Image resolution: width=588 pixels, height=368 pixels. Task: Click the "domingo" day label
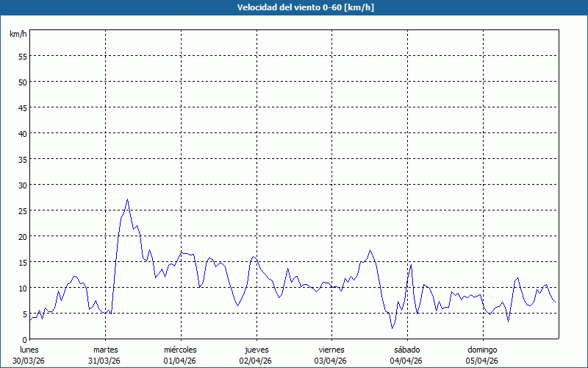[481, 350]
